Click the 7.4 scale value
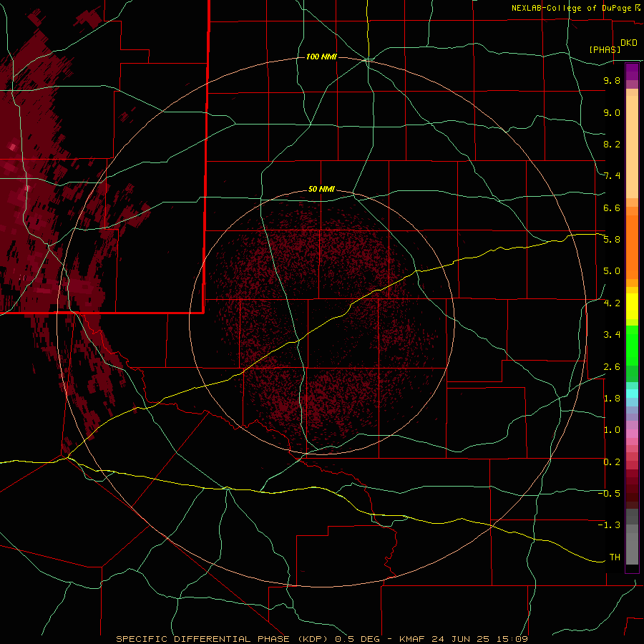The height and width of the screenshot is (644, 644). 612,176
